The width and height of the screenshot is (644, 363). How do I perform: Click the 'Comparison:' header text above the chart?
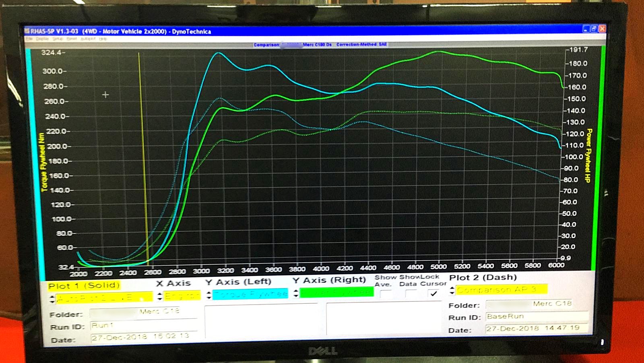tap(266, 45)
